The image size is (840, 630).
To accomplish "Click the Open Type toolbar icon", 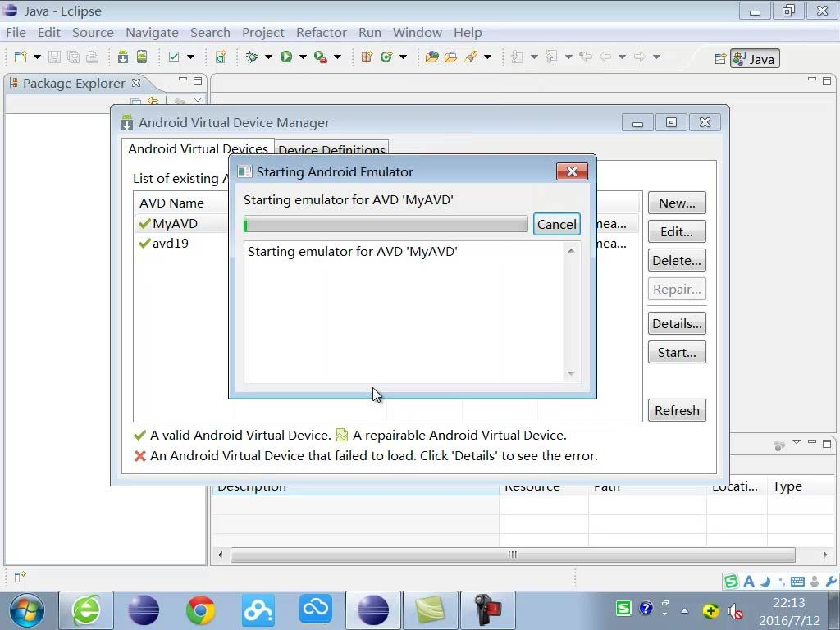I will pyautogui.click(x=431, y=57).
